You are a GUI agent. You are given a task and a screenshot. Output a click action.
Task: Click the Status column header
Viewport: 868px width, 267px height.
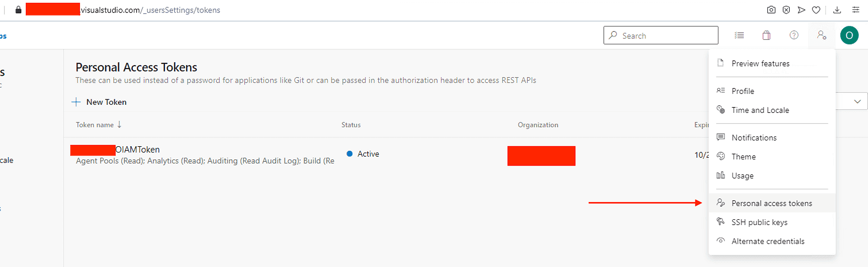click(x=351, y=125)
